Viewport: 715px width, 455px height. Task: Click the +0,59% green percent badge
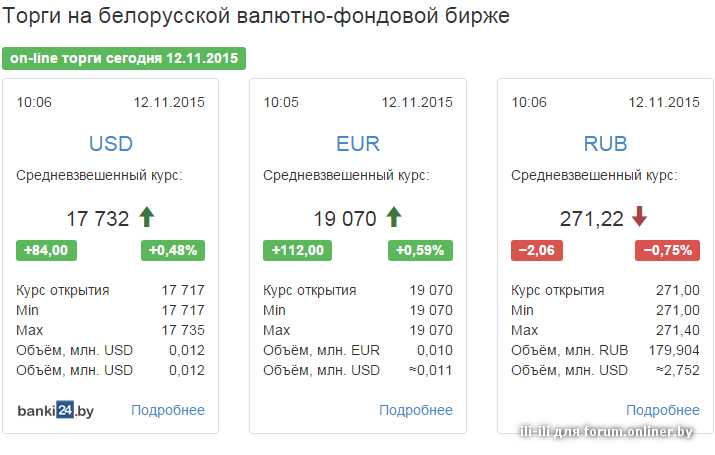pos(420,250)
